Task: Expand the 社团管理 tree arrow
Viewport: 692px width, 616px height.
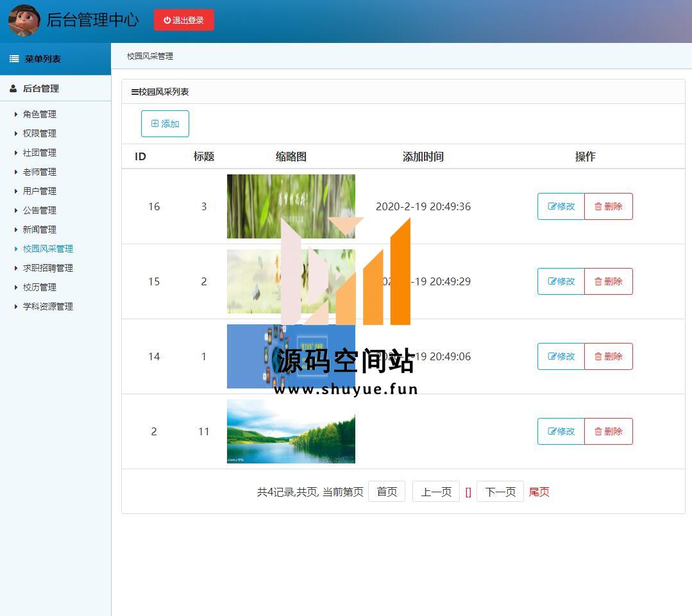Action: 16,153
